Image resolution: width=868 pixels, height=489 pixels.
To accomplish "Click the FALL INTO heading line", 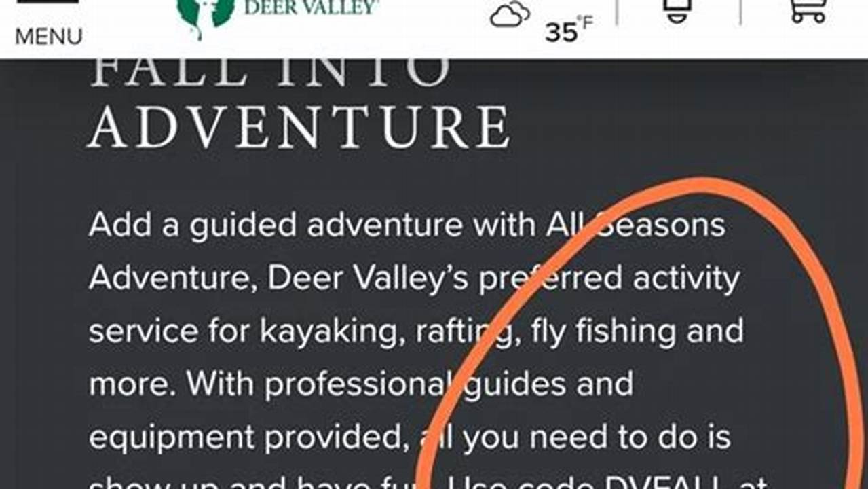I will point(271,71).
